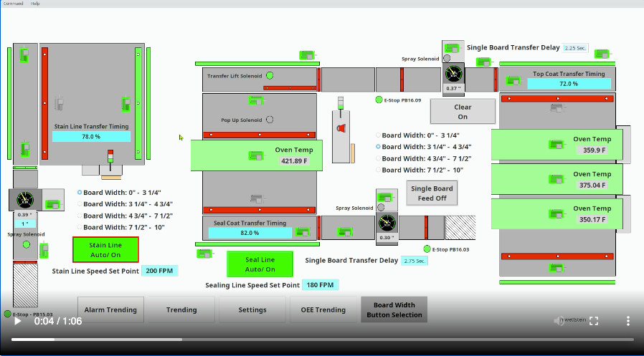The image size is (644, 356).
Task: Click the alarm horn speaker icon
Action: coord(341,128)
